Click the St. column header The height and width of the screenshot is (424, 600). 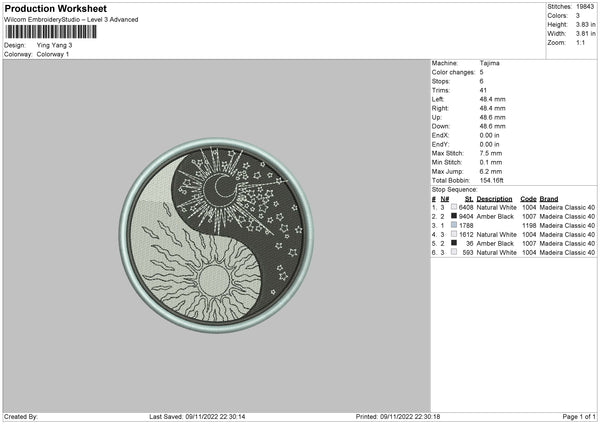point(468,198)
